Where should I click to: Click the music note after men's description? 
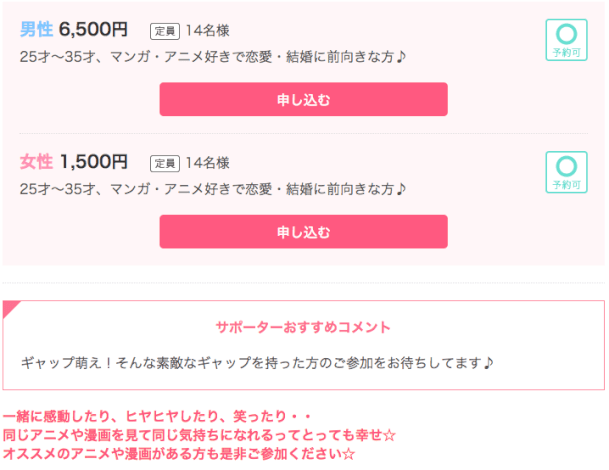click(x=401, y=57)
